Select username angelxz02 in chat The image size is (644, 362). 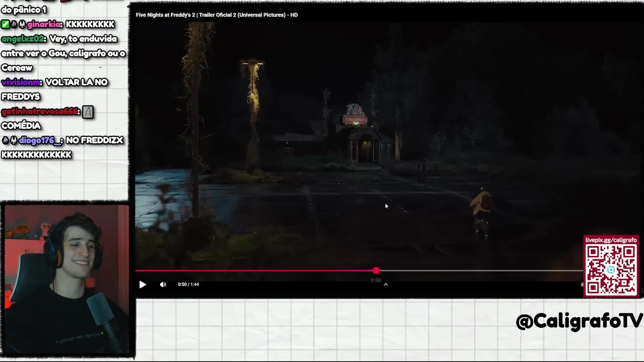coord(23,39)
